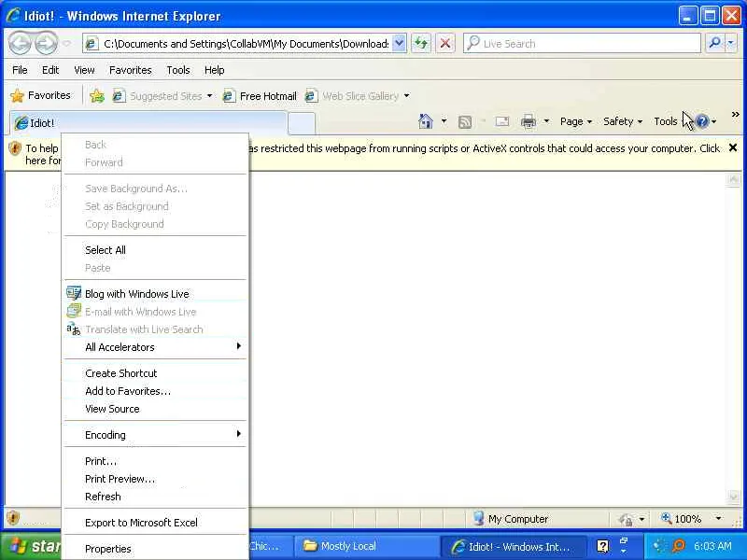747x560 pixels.
Task: Click the Blog with Windows Live icon
Action: coord(74,293)
